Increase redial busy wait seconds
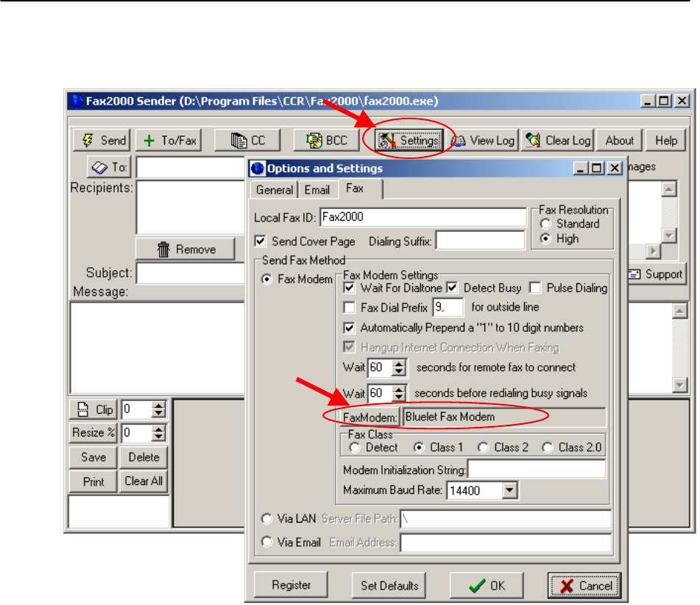Image resolution: width=700 pixels, height=605 pixels. pos(399,389)
